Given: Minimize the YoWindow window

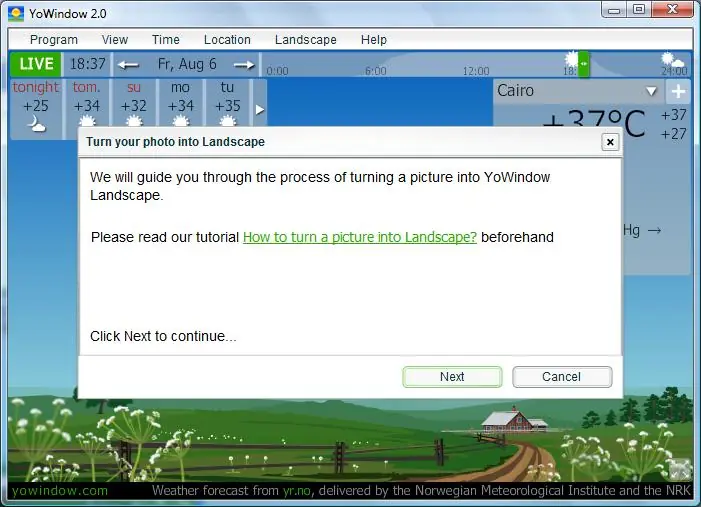Looking at the screenshot, I should point(614,10).
